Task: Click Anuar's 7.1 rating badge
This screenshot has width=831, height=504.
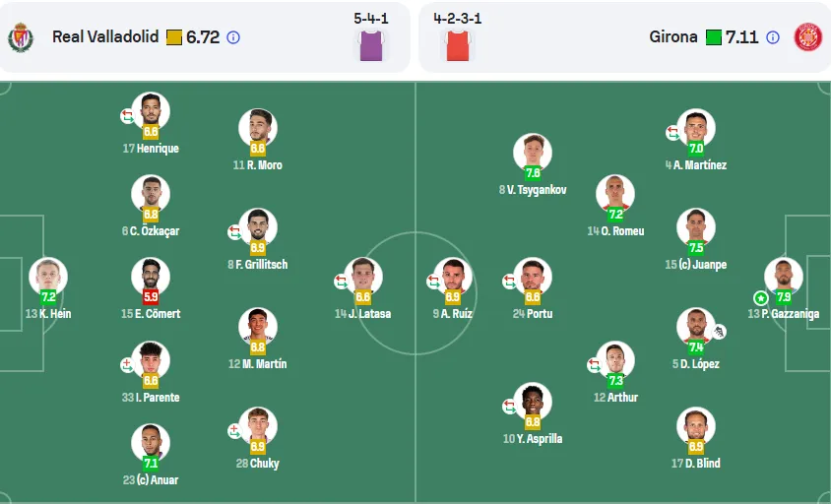Action: pyautogui.click(x=151, y=463)
